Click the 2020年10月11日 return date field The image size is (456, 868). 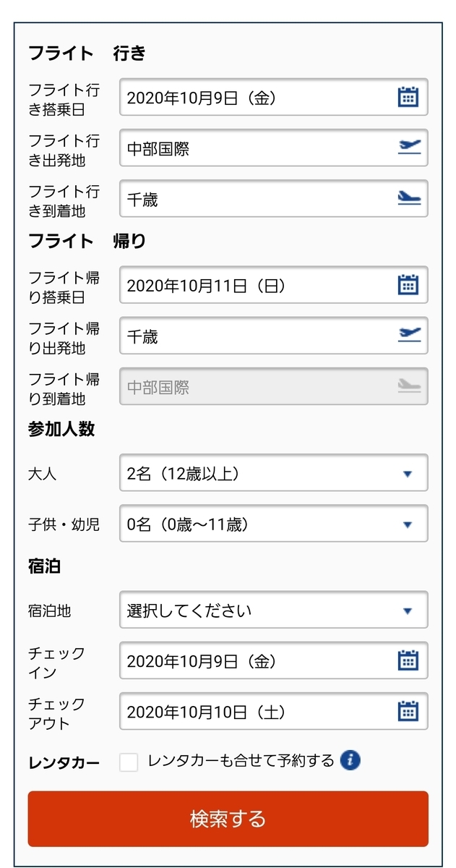pyautogui.click(x=273, y=285)
